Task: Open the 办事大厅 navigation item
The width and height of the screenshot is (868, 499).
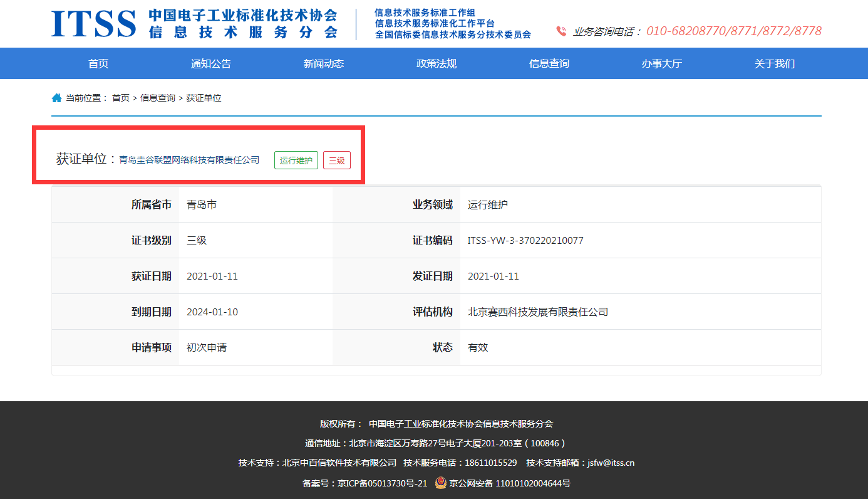Action: [661, 63]
